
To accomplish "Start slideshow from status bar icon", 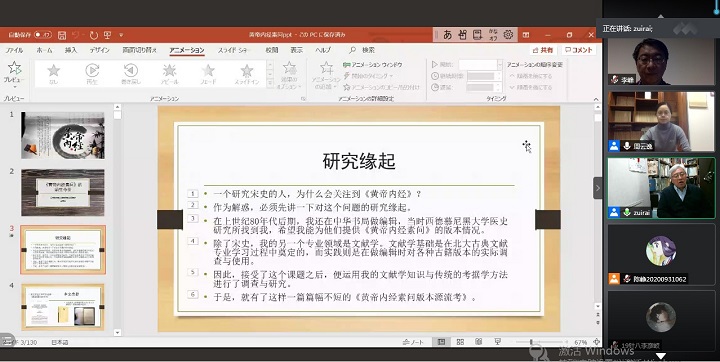I will (x=497, y=342).
